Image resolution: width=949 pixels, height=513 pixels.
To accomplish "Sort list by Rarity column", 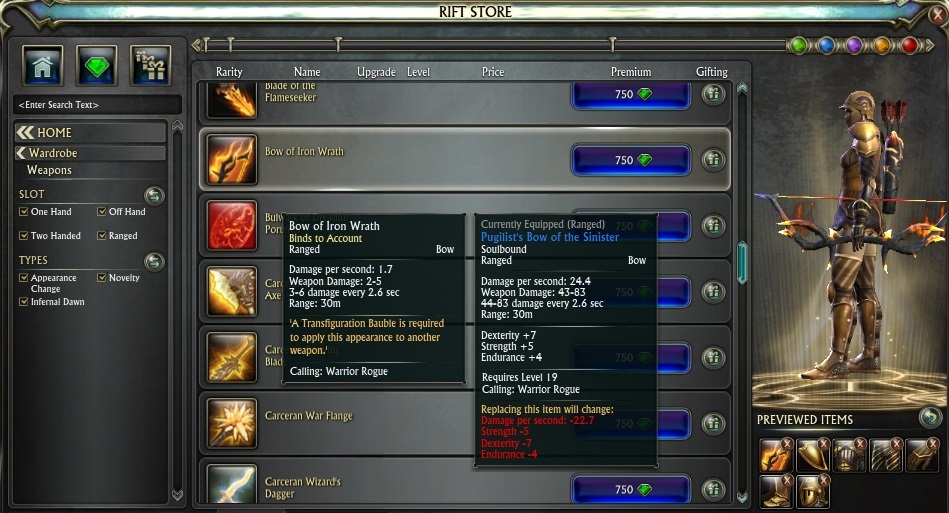I will [x=229, y=71].
